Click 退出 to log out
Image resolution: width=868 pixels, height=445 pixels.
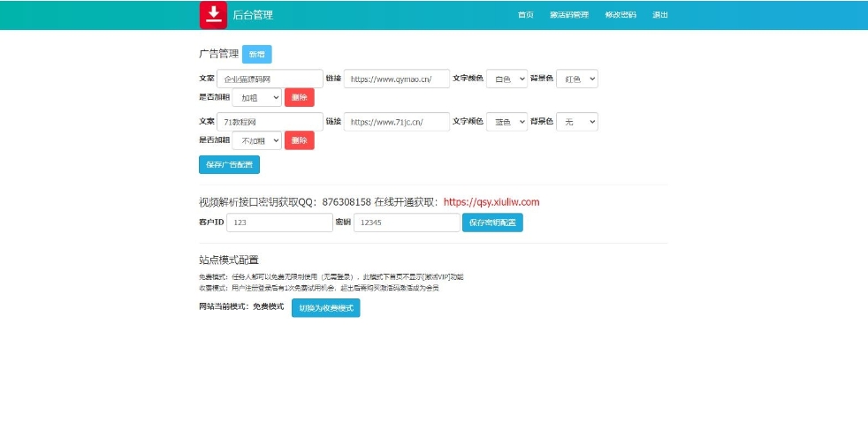[x=660, y=15]
